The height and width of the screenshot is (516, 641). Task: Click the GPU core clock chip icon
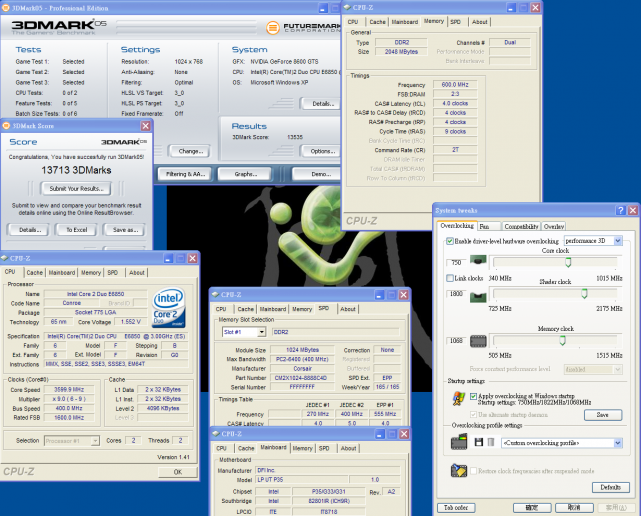click(478, 260)
